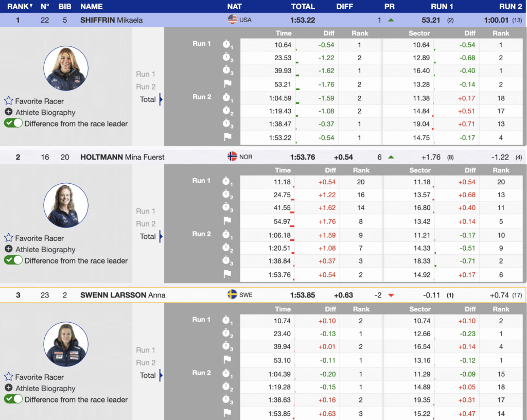
Task: Click Swenn Larsson's Favorite Racer star icon
Action: point(9,377)
